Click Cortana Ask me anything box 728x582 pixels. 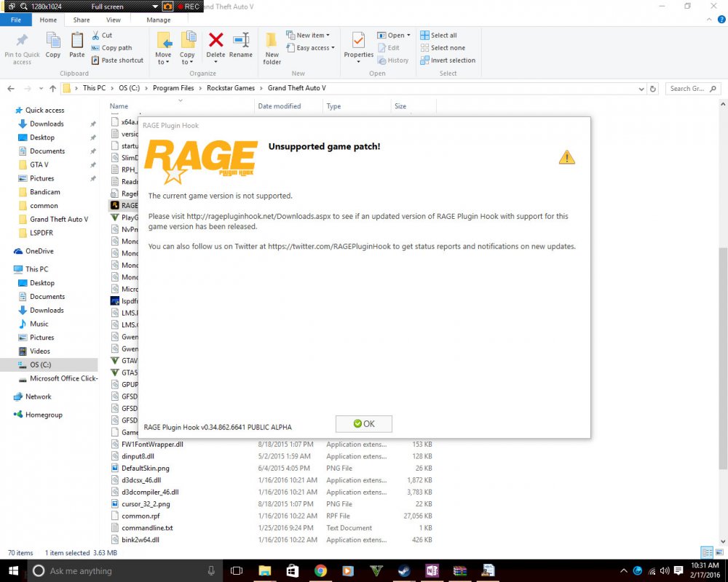coord(123,571)
